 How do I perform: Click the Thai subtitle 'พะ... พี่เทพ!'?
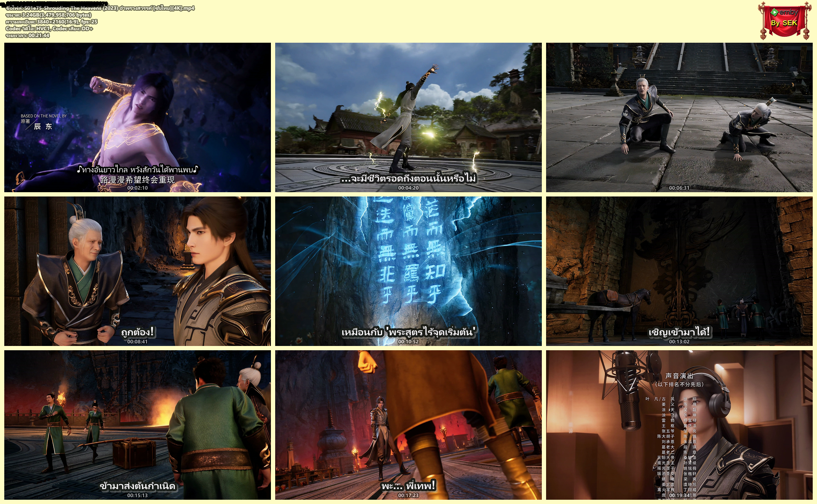[408, 486]
